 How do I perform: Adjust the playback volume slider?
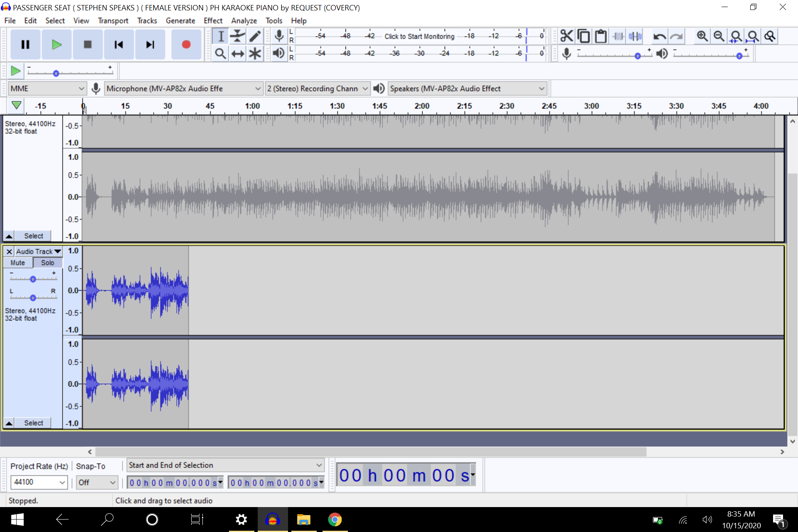[739, 56]
